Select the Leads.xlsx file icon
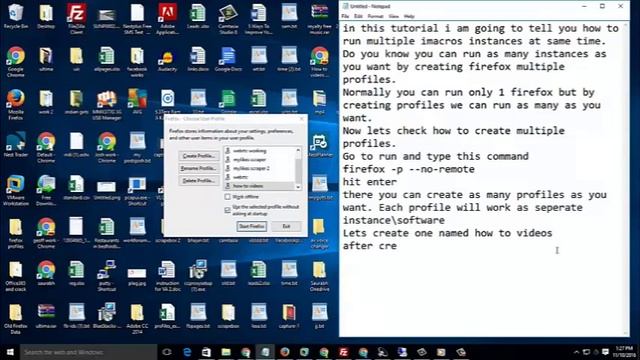The width and height of the screenshot is (640, 360). tap(198, 16)
